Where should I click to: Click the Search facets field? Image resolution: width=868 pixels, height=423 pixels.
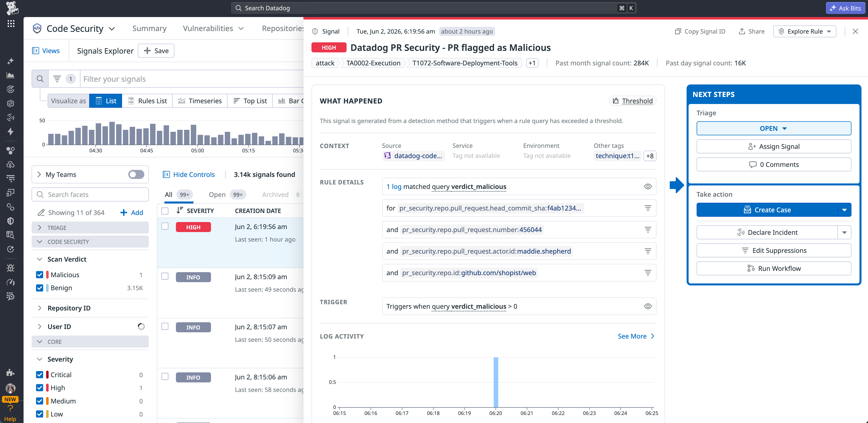(90, 194)
